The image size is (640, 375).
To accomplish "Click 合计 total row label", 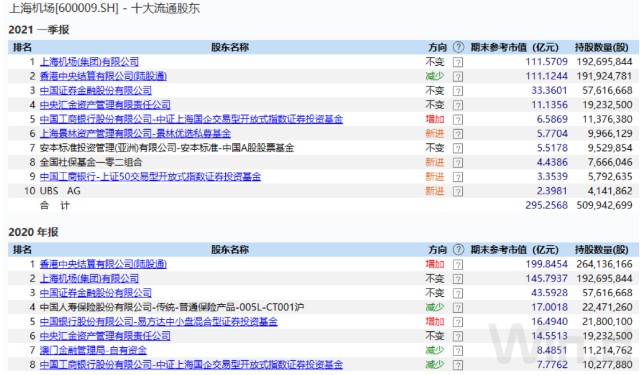I will (55, 205).
